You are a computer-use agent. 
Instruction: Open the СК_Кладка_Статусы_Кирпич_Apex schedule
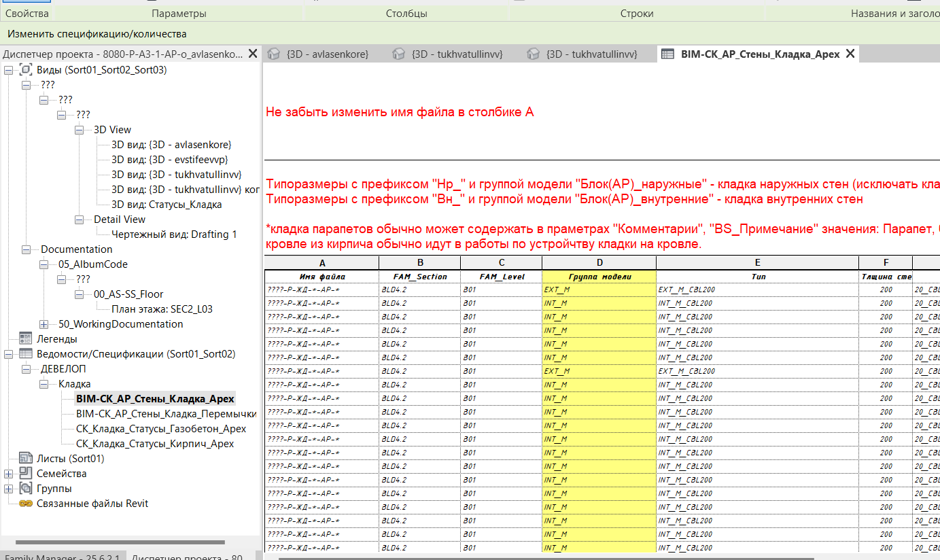(154, 444)
